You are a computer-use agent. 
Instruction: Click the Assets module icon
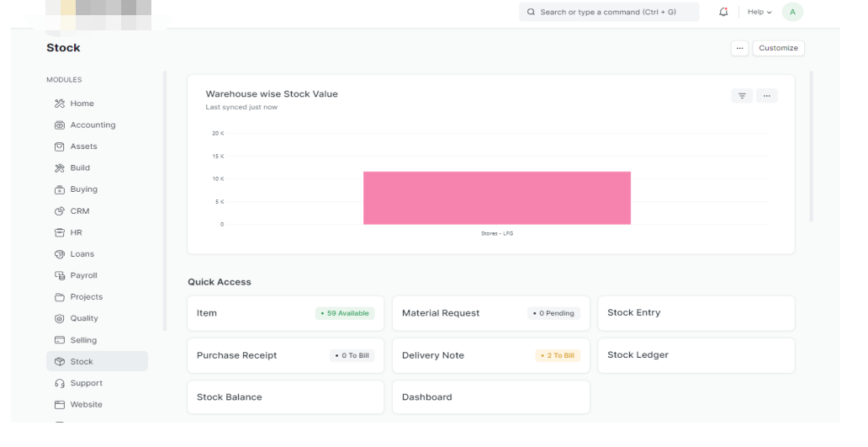(x=59, y=146)
